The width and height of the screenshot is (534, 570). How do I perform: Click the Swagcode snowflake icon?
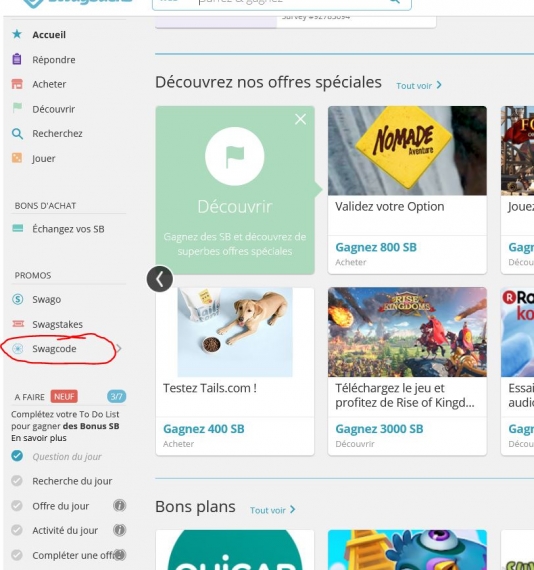17,349
